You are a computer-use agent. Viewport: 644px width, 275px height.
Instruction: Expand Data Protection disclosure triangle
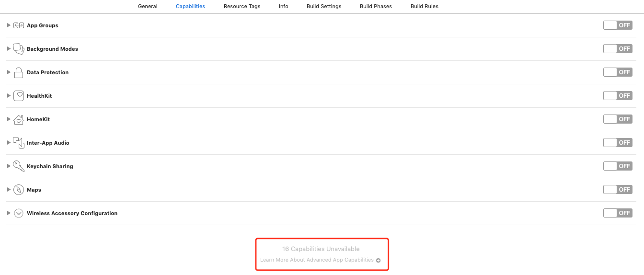pyautogui.click(x=9, y=72)
